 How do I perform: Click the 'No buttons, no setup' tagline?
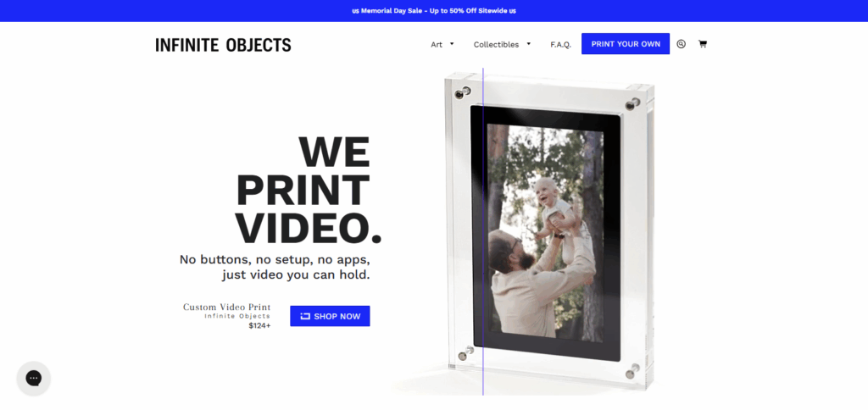point(275,267)
